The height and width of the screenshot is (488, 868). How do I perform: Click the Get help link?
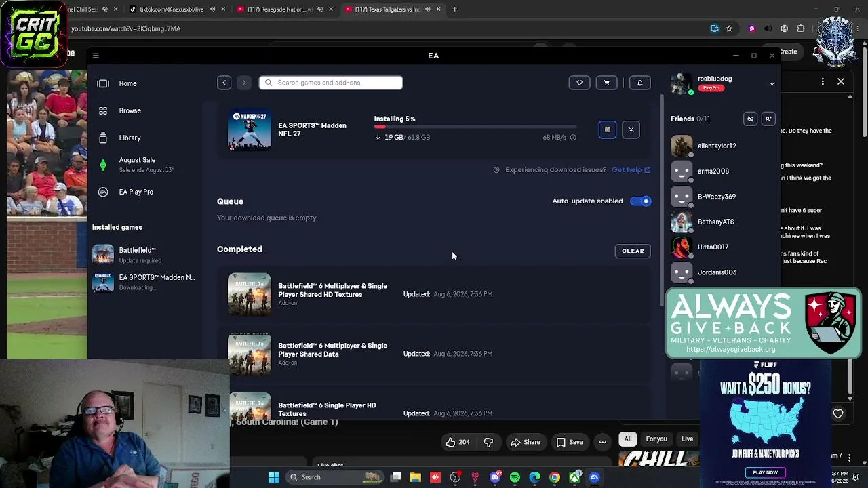click(631, 170)
